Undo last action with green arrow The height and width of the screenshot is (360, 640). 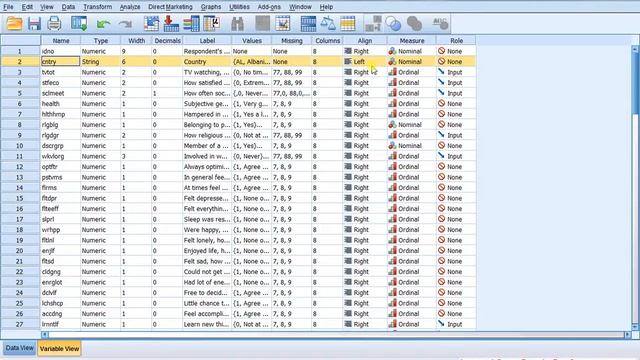(103, 24)
